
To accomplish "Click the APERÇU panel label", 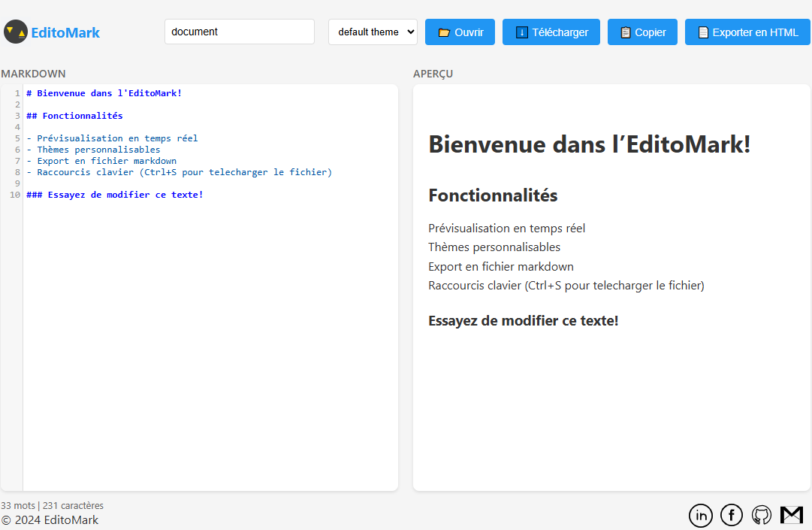I will coord(433,74).
